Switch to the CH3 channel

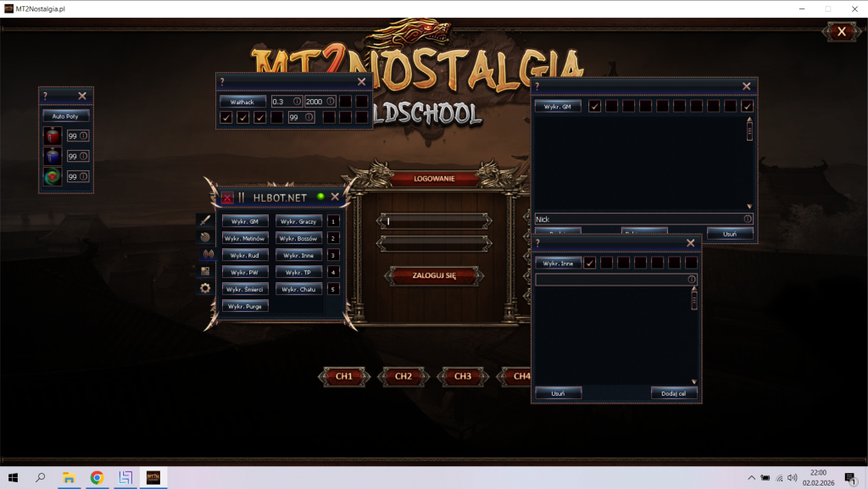[462, 376]
